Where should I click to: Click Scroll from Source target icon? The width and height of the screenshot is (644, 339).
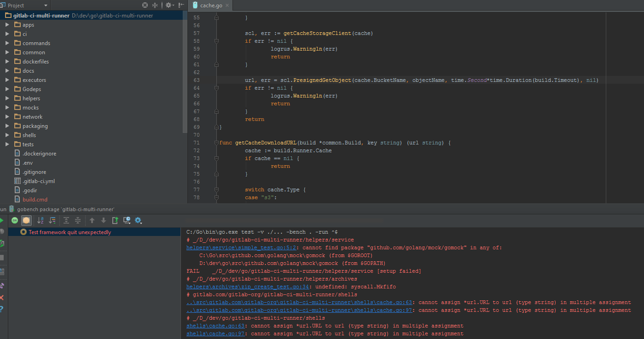pyautogui.click(x=145, y=5)
